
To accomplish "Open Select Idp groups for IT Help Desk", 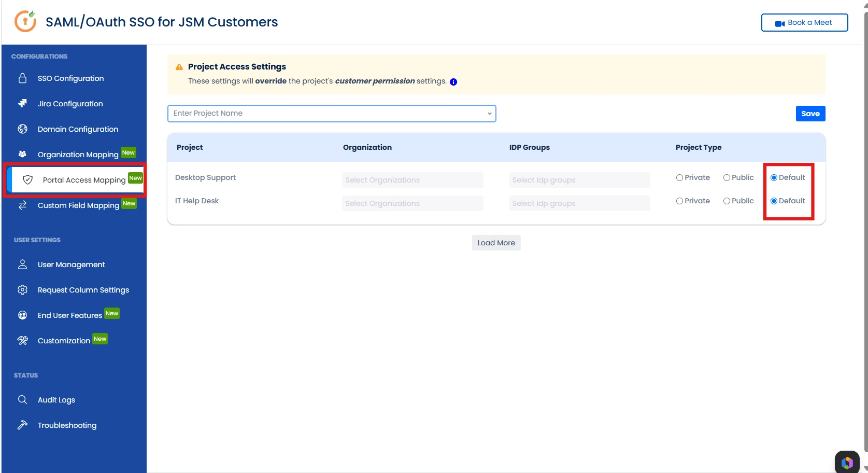I will pyautogui.click(x=579, y=203).
